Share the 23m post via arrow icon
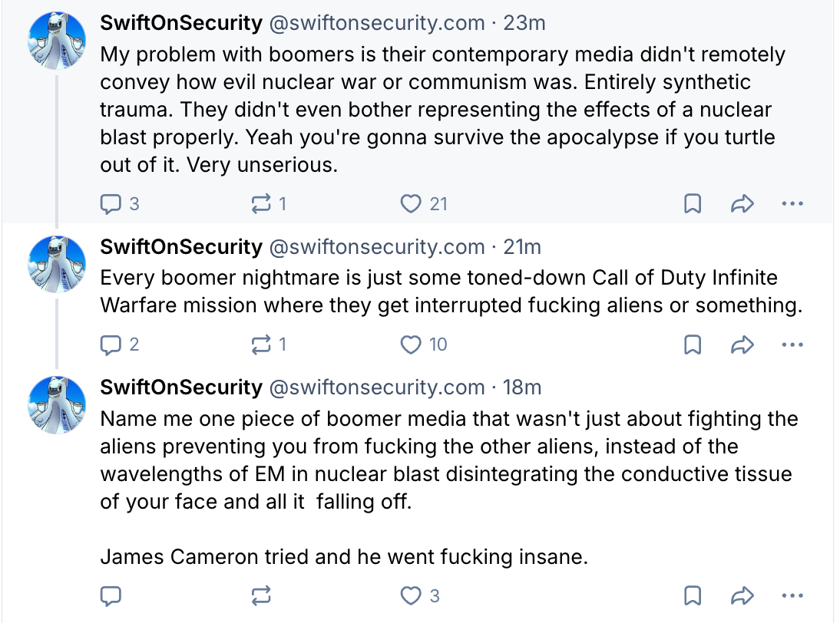Screen dimensions: 840x623 pyautogui.click(x=742, y=204)
